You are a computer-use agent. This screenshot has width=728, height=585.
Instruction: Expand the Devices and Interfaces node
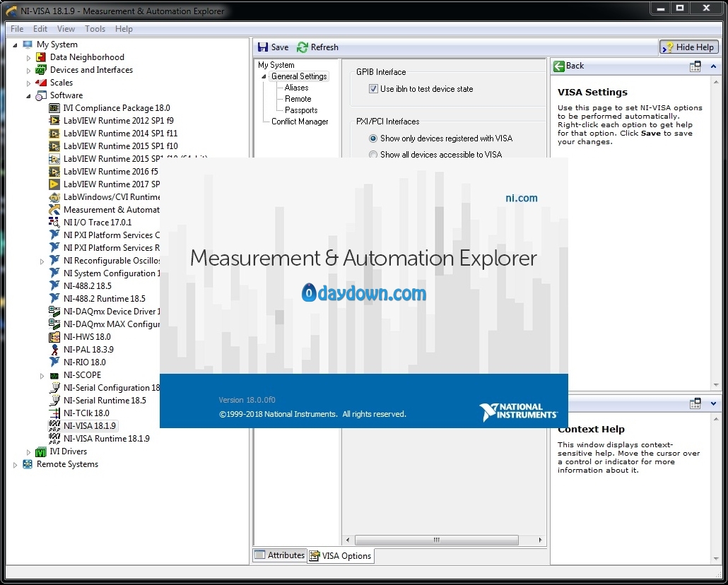[29, 71]
